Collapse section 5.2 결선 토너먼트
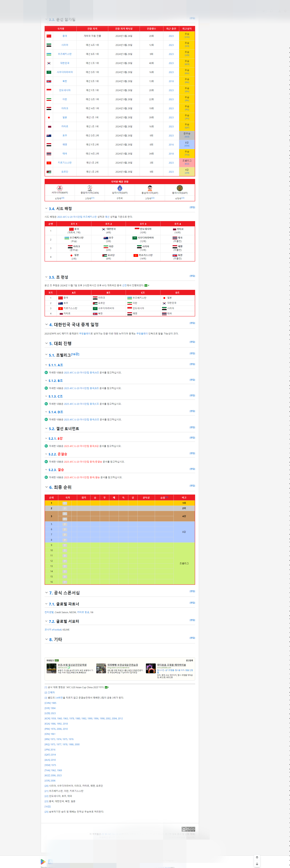 (46, 429)
